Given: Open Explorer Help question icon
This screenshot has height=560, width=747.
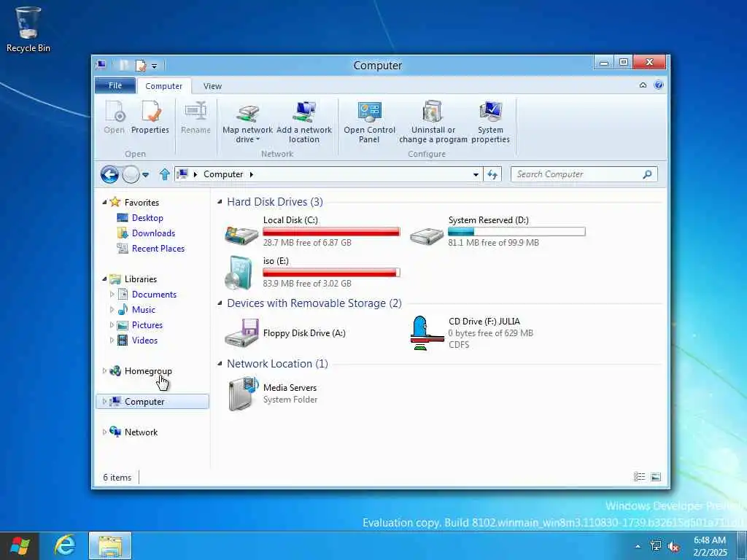Looking at the screenshot, I should [659, 85].
